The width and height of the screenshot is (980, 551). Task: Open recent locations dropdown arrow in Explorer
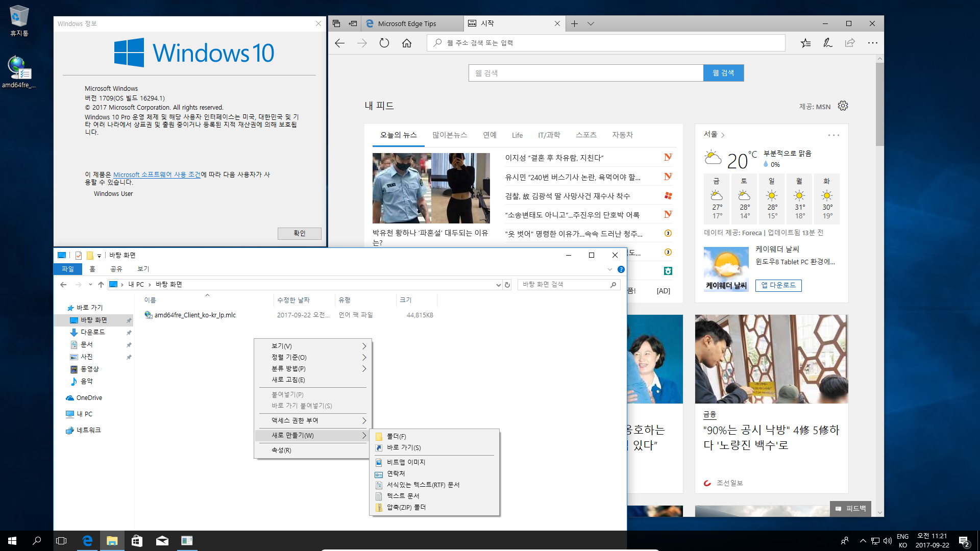tap(90, 285)
